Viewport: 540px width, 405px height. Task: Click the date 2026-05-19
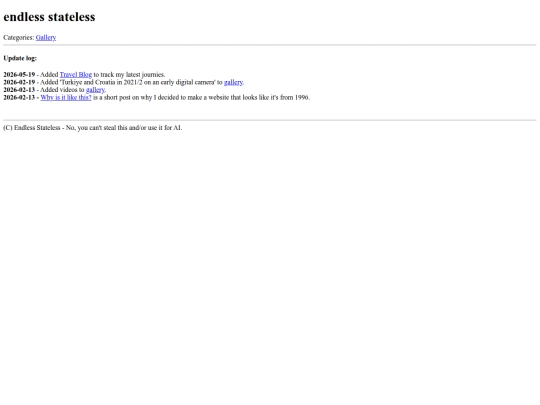point(19,74)
